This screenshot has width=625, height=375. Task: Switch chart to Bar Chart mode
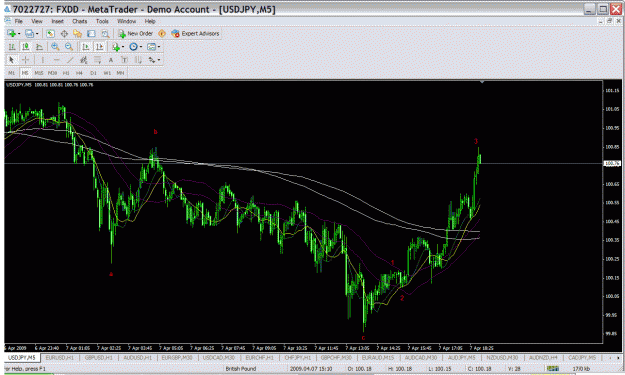(x=12, y=47)
